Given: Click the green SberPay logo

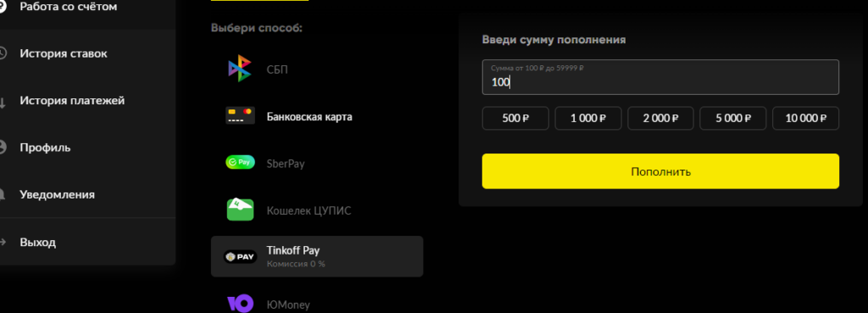Looking at the screenshot, I should [x=240, y=163].
